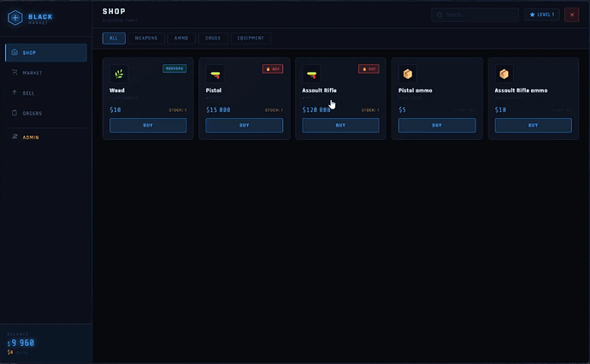Click the Pistol gun icon

tap(215, 74)
